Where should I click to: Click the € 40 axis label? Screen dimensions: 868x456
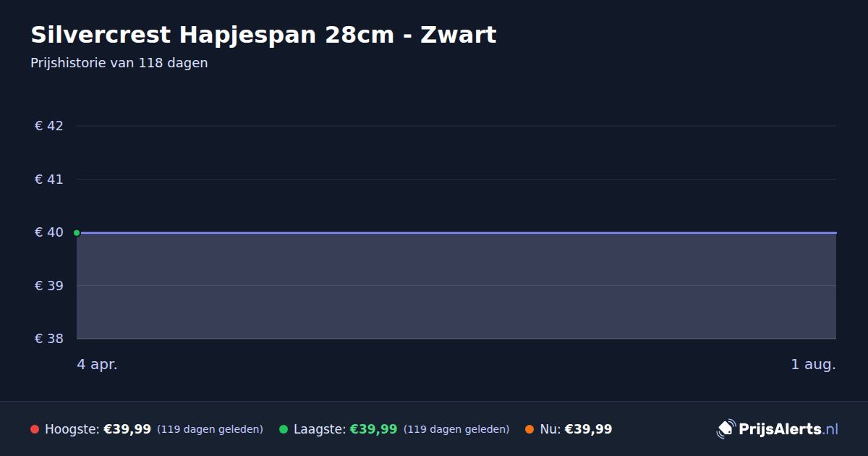pyautogui.click(x=49, y=232)
